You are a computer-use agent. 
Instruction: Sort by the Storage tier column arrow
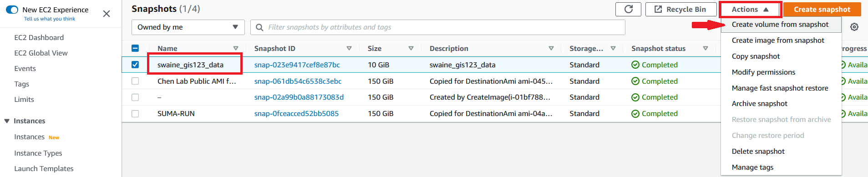coord(613,48)
